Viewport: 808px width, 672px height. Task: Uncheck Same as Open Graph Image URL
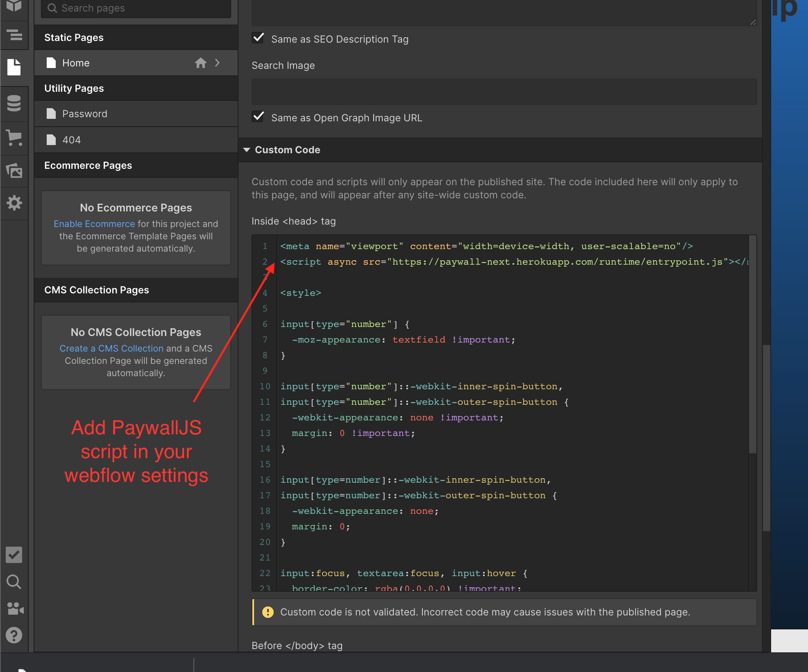[x=258, y=117]
